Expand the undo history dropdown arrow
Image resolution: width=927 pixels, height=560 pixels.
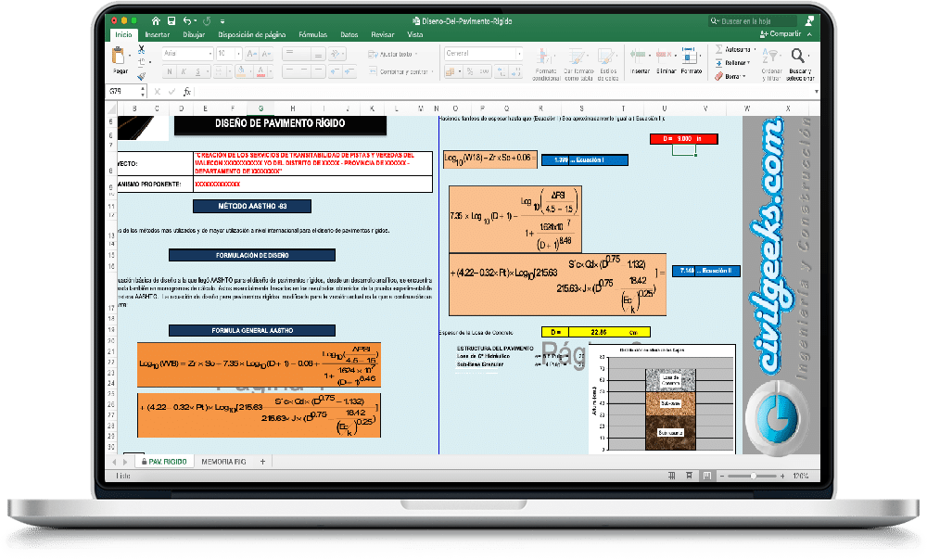196,21
